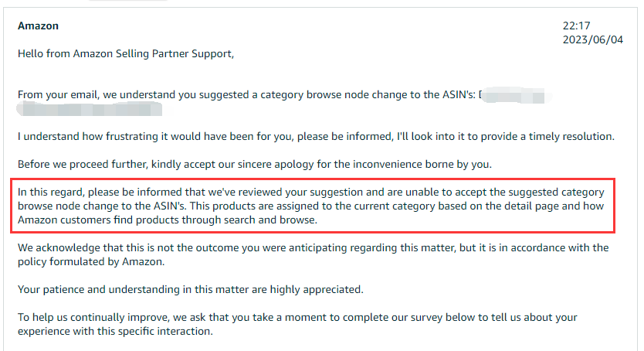
Task: Click the Amazon sender name
Action: 38,26
